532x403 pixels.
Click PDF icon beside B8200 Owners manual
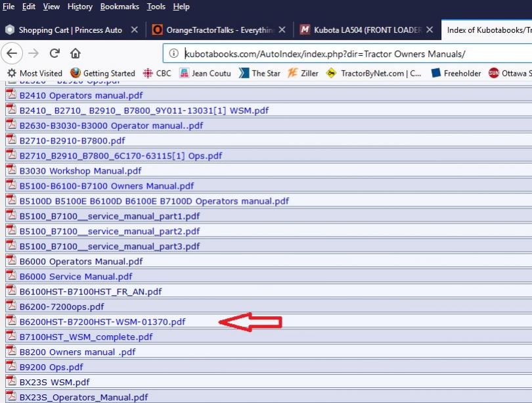pos(12,350)
